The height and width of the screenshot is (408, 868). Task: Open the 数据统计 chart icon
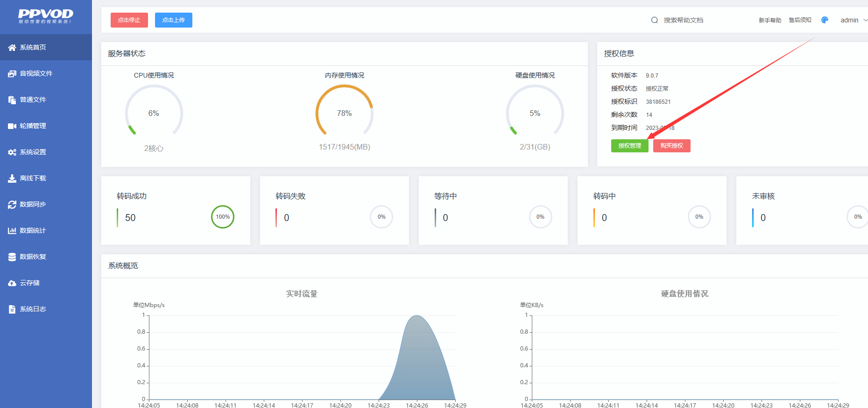tap(12, 231)
